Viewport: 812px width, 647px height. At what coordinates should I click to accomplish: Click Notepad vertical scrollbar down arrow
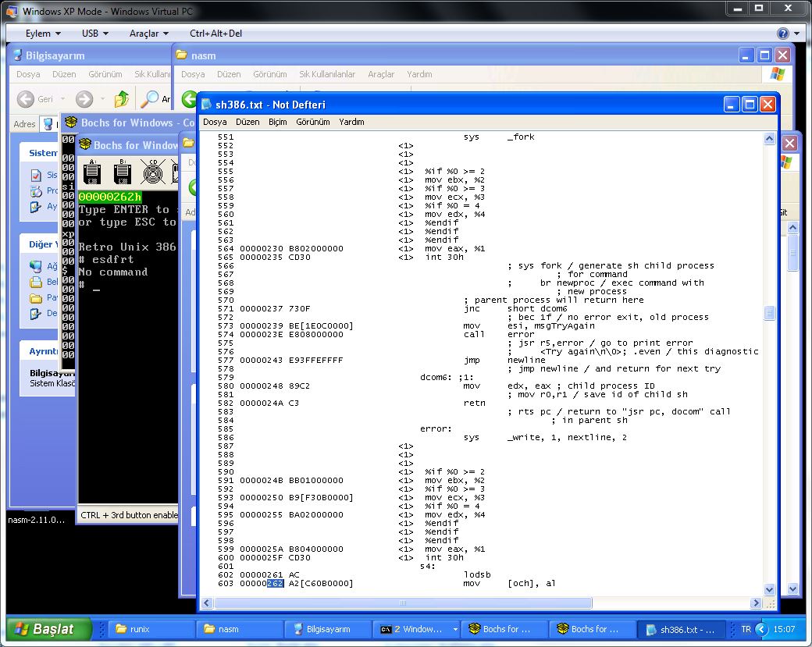coord(770,590)
